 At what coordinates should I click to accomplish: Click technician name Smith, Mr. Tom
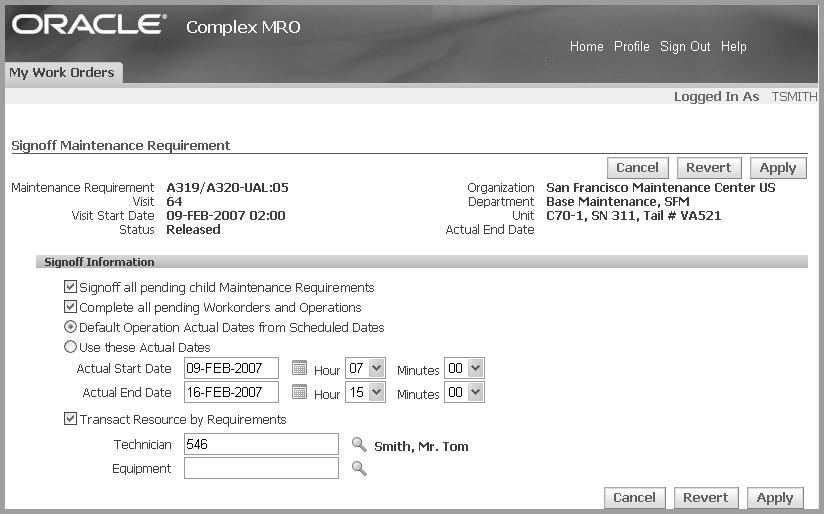coord(421,447)
